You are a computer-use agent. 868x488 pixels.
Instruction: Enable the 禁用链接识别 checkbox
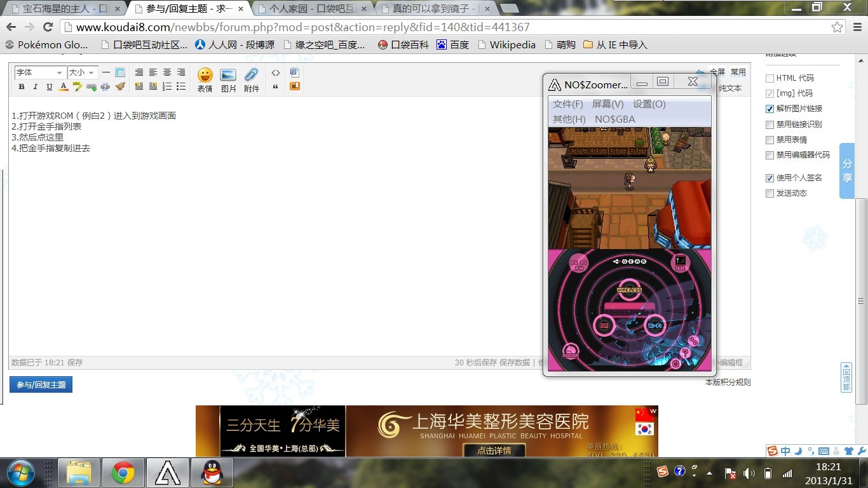click(770, 125)
